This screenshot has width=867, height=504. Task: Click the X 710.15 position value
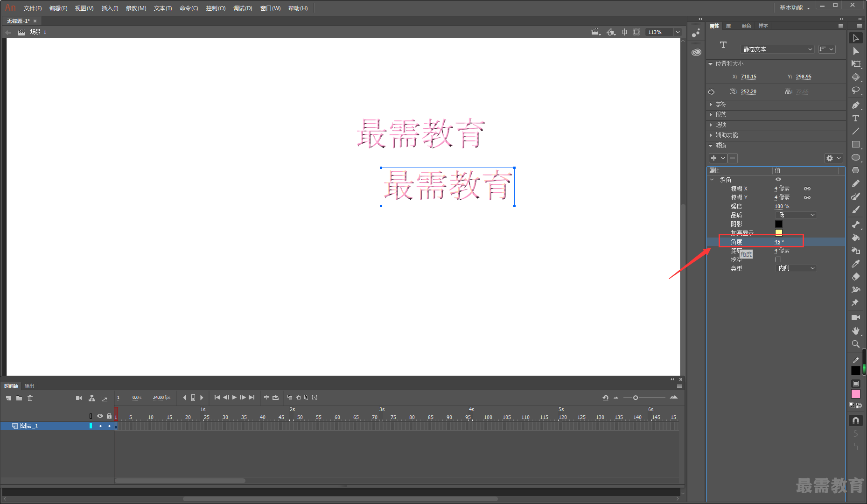[x=748, y=77]
